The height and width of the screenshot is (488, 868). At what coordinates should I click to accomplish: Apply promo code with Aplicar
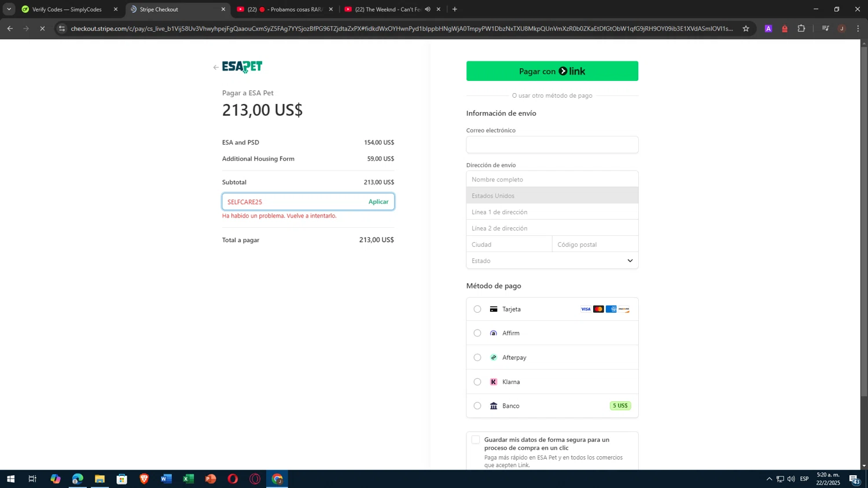pyautogui.click(x=378, y=202)
